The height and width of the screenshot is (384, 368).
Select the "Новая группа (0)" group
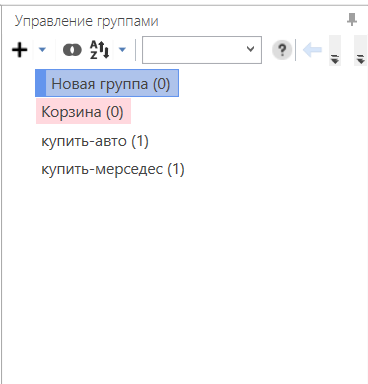click(107, 83)
